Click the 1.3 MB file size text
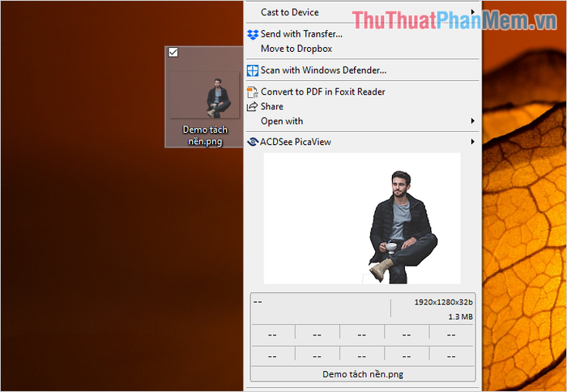The image size is (567, 392). [x=460, y=317]
